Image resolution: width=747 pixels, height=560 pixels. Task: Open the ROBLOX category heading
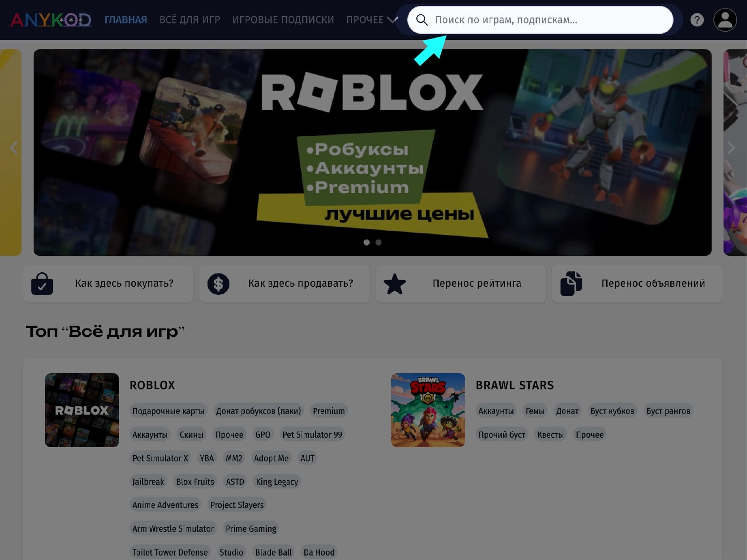[152, 385]
